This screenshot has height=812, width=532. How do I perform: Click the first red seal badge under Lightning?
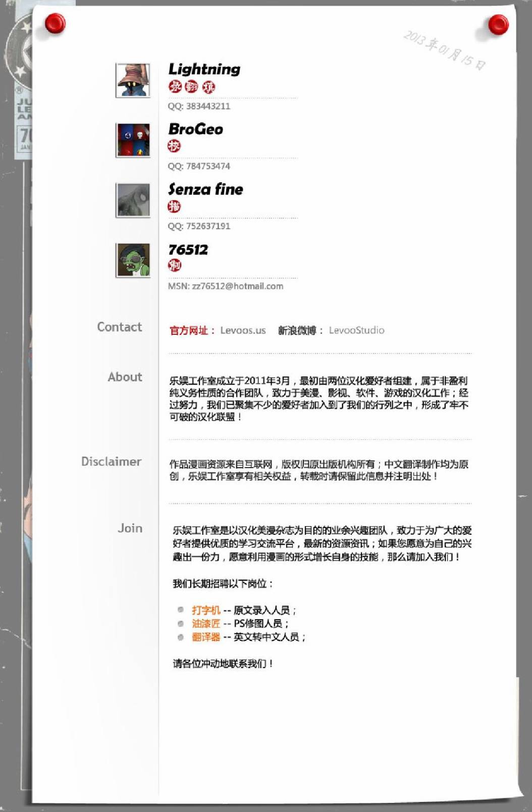(174, 87)
